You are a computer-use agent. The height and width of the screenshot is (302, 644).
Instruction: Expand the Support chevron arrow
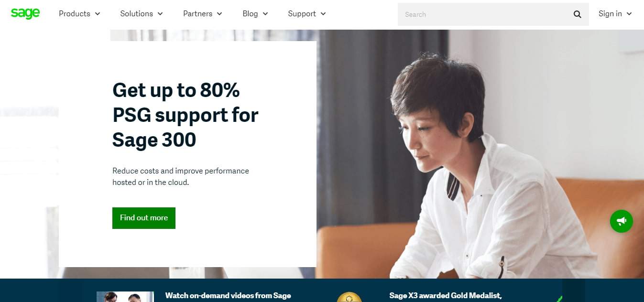click(323, 14)
